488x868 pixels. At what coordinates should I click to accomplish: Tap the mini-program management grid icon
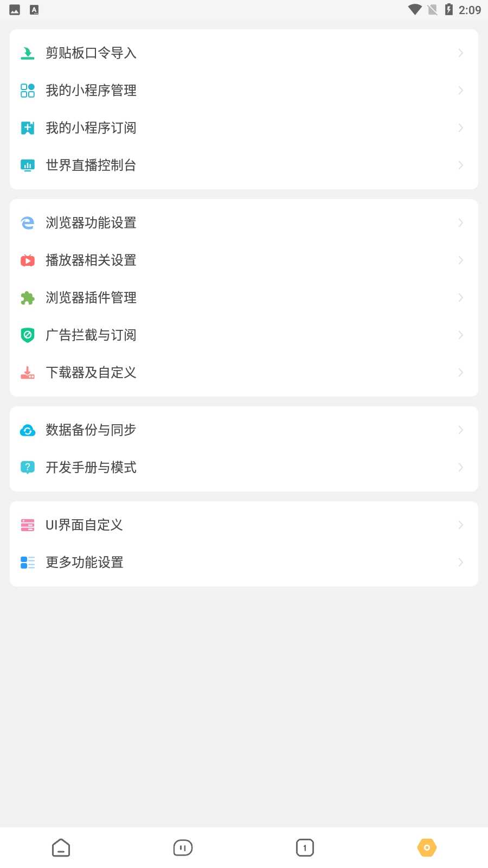[27, 91]
